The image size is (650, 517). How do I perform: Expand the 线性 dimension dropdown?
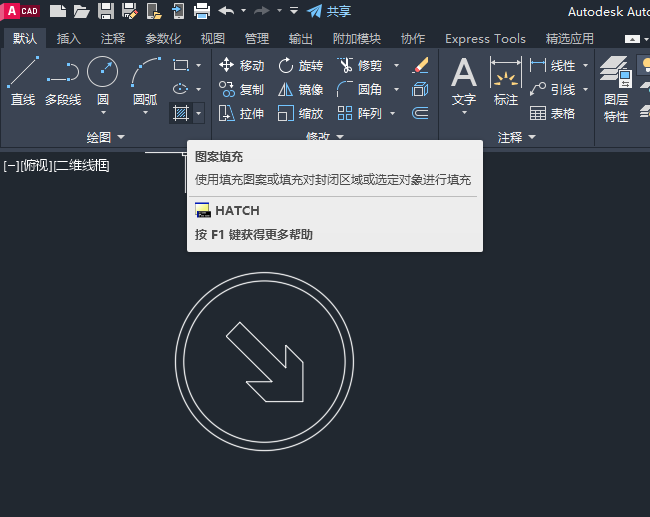click(x=585, y=65)
